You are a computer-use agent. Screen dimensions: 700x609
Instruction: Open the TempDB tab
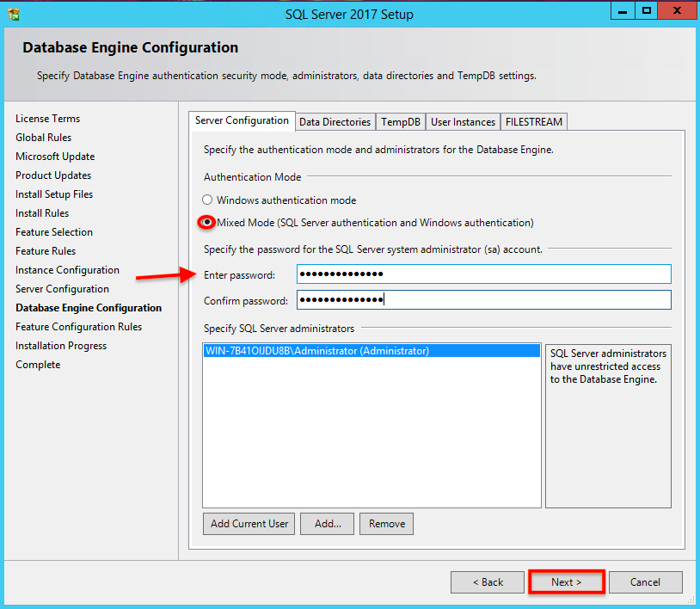[x=401, y=122]
